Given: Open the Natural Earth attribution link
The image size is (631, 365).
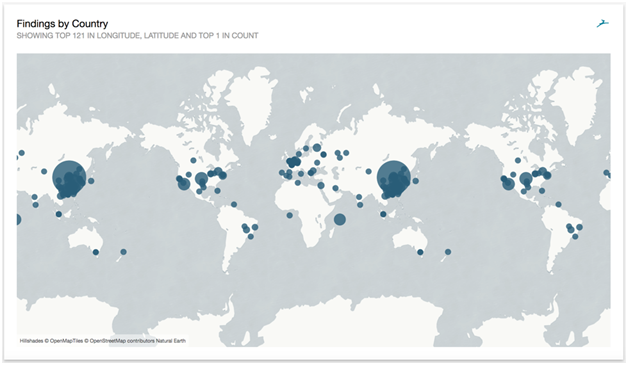Looking at the screenshot, I should click(171, 341).
